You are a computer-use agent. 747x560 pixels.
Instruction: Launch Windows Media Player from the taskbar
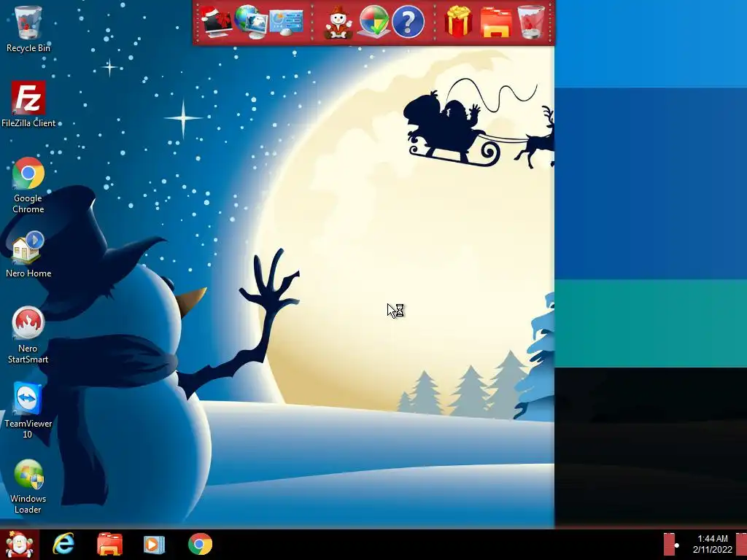(154, 544)
